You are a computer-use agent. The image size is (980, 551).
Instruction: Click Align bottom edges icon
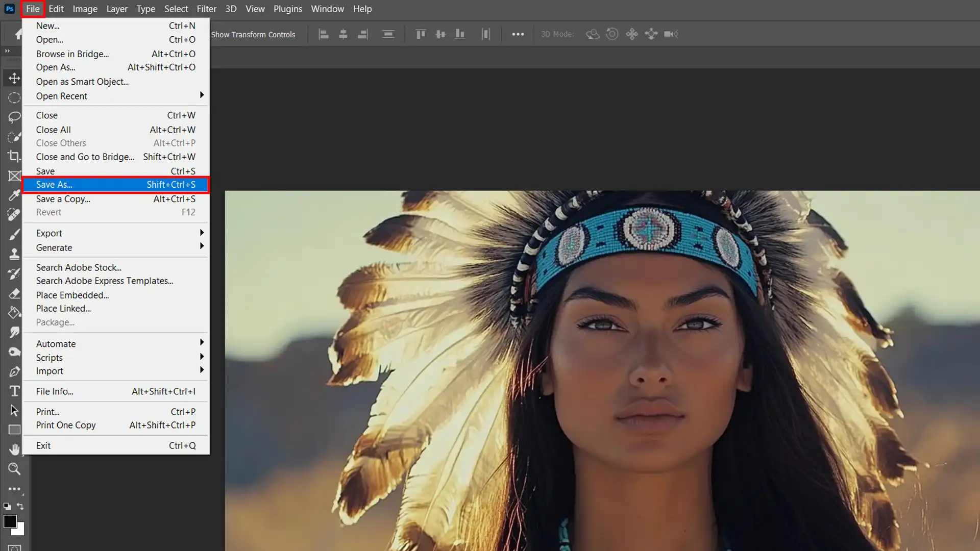pyautogui.click(x=460, y=34)
